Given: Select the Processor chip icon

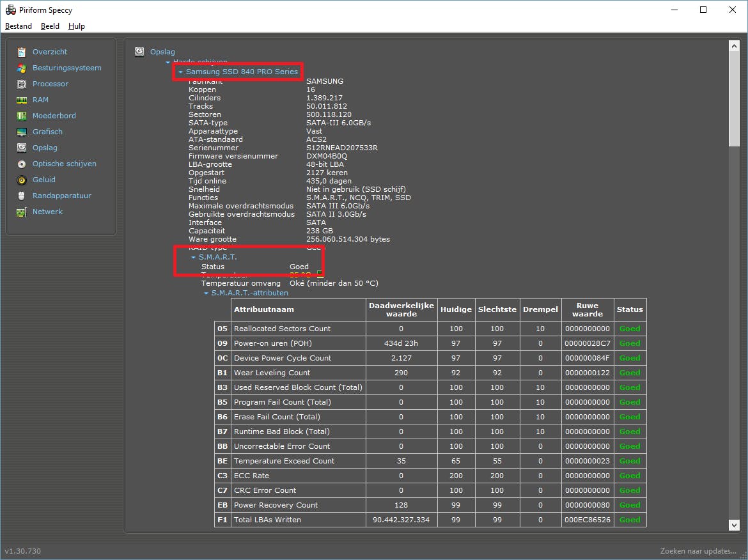Looking at the screenshot, I should click(x=22, y=84).
